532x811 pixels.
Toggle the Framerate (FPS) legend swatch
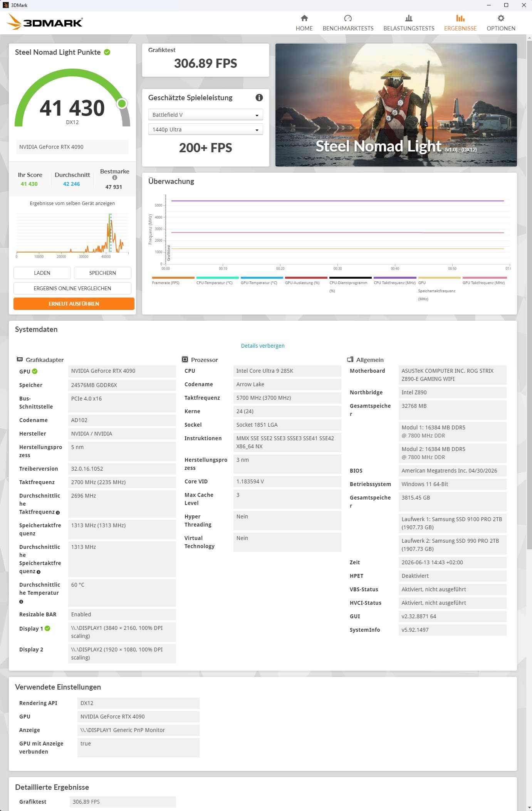pyautogui.click(x=173, y=278)
